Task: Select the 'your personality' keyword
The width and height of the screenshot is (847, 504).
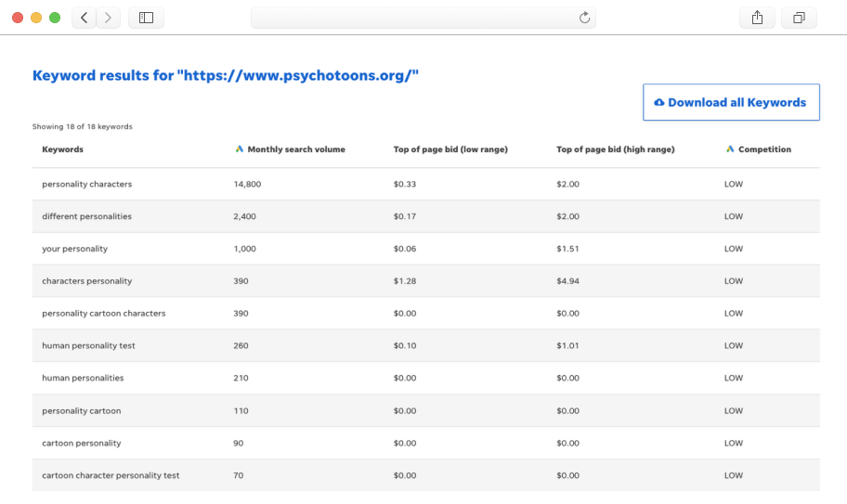Action: click(x=74, y=249)
